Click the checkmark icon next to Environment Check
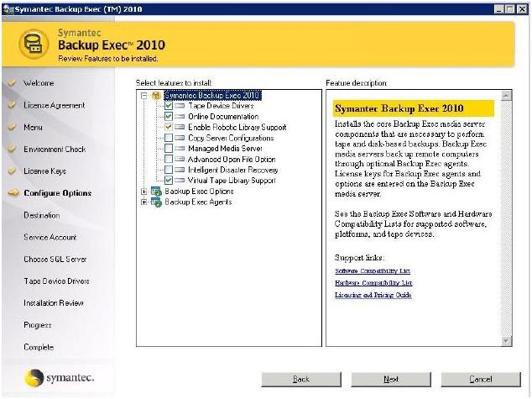 tap(12, 149)
